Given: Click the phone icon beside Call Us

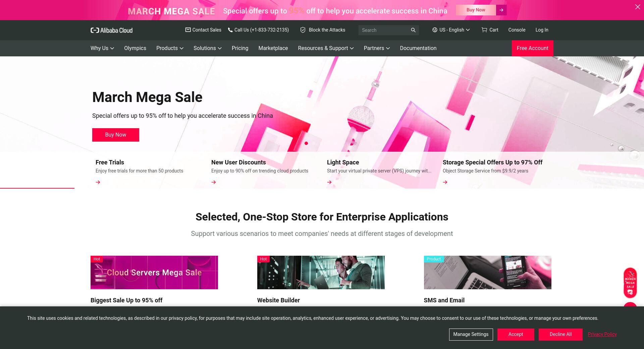Looking at the screenshot, I should tap(230, 30).
